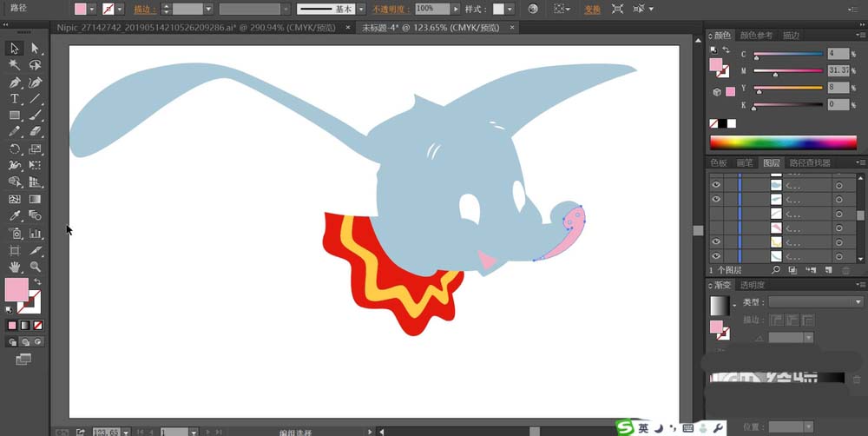Switch to 路径查找器 panel tab
Image resolution: width=868 pixels, height=436 pixels.
click(x=810, y=163)
